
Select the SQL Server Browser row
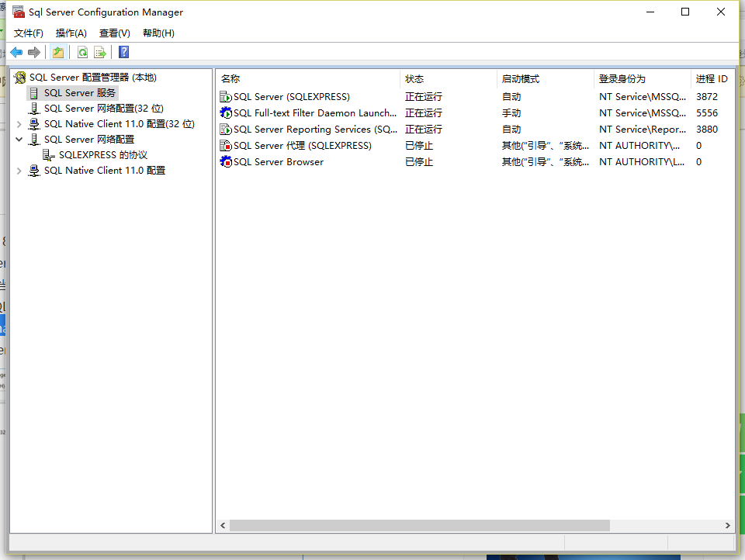(x=475, y=161)
